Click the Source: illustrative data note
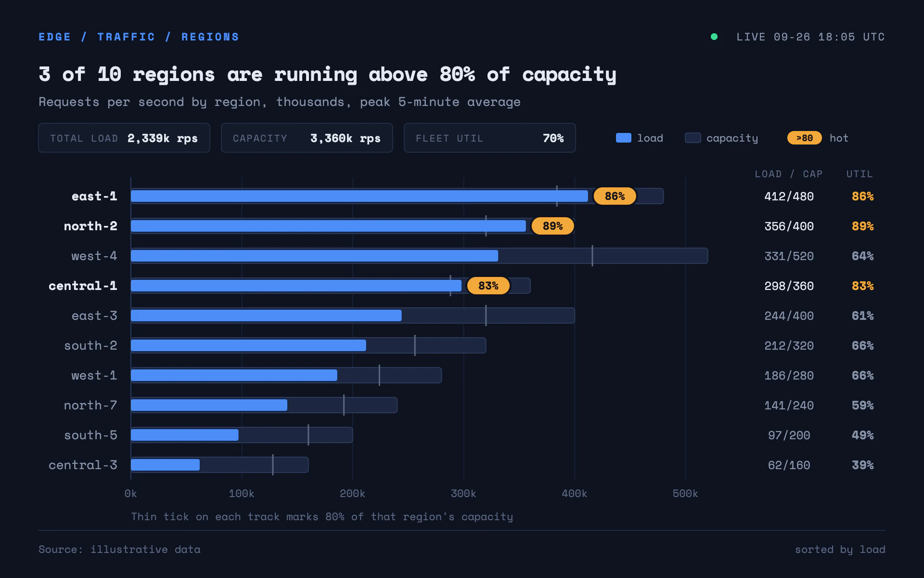The height and width of the screenshot is (578, 924). 119,549
